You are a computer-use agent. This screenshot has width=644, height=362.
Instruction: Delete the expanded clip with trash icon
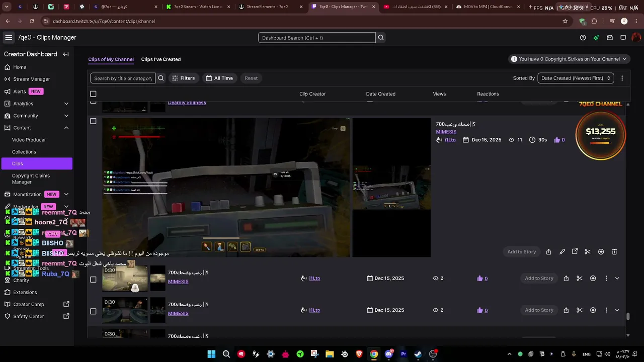click(x=614, y=252)
